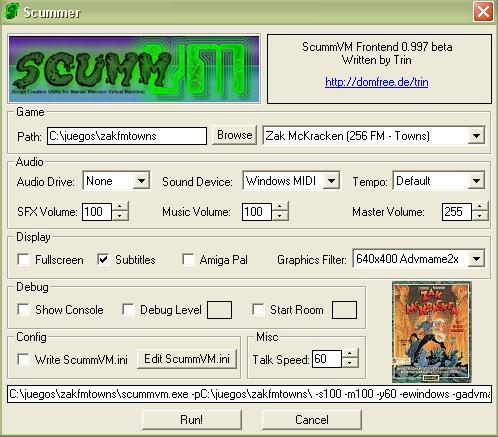Click the Browse button

coord(235,135)
